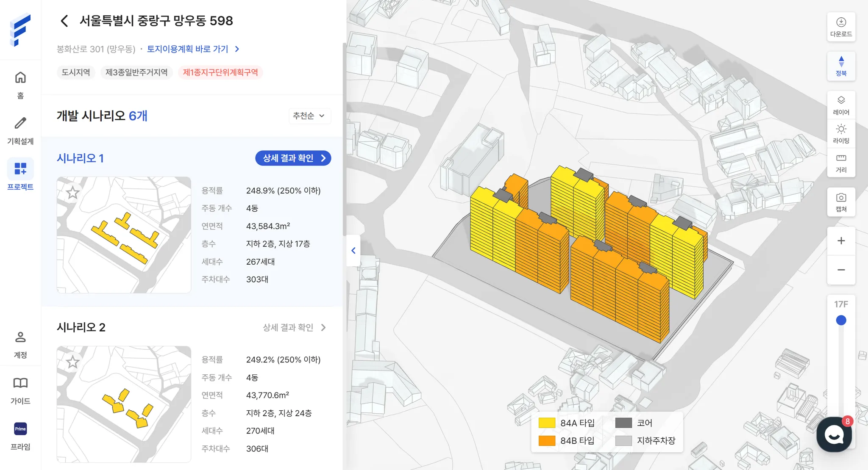Screen dimensions: 868x470
Task: Click the 17F floor slider handle
Action: 841,321
